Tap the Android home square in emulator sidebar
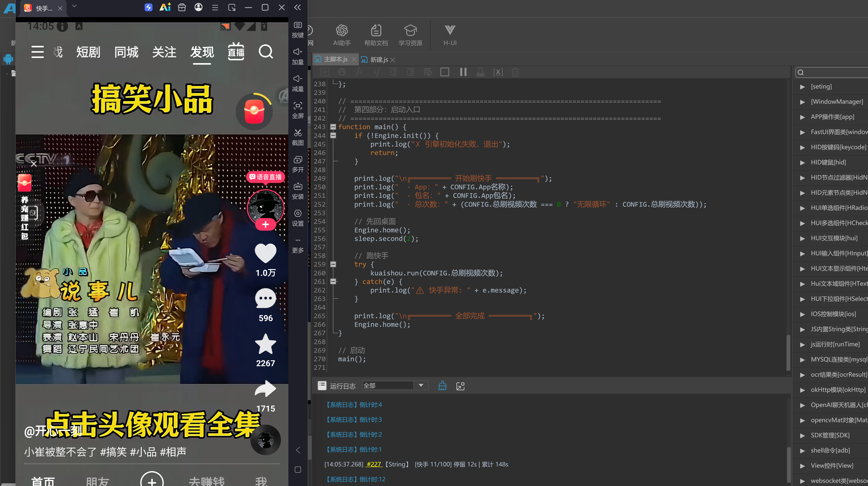868x486 pixels. pyautogui.click(x=298, y=470)
